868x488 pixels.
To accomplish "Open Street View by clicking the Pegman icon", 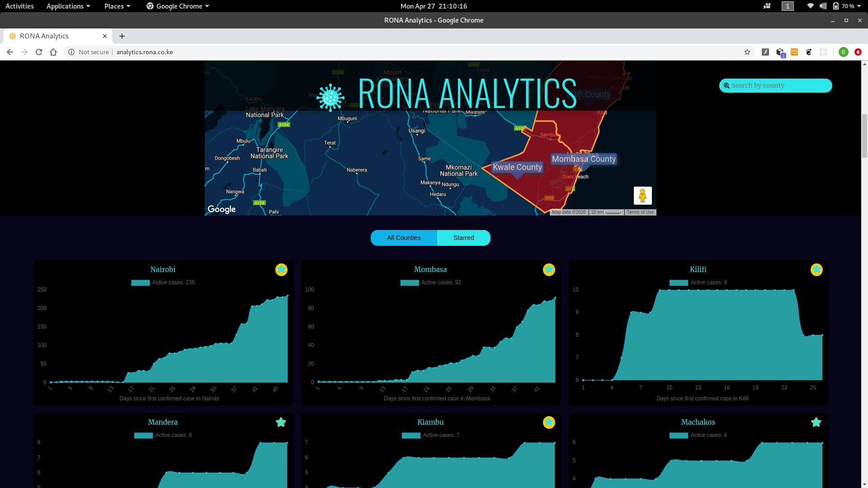I will 642,195.
